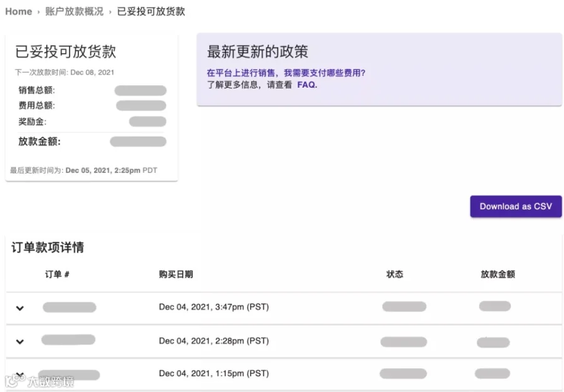564x392 pixels.
Task: Select the 状态 column header
Action: tap(395, 274)
